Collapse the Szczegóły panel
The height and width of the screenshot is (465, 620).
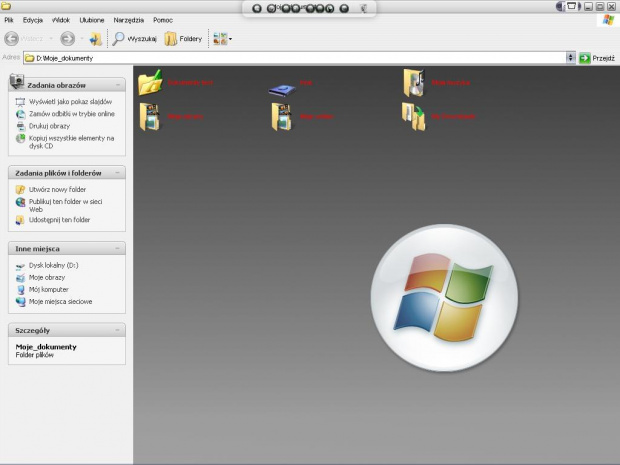(x=118, y=330)
